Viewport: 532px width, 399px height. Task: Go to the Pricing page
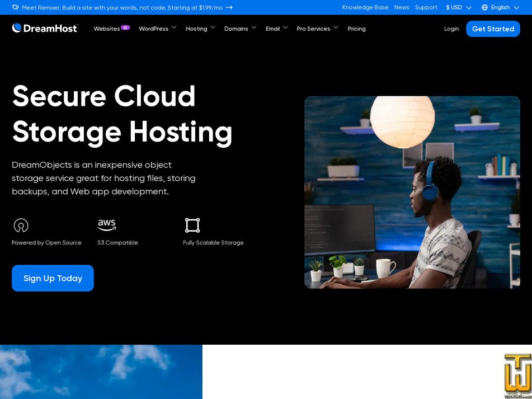pyautogui.click(x=356, y=29)
